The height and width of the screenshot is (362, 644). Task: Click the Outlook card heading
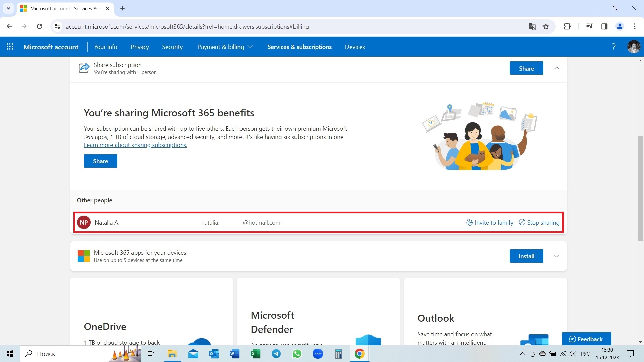tap(436, 318)
